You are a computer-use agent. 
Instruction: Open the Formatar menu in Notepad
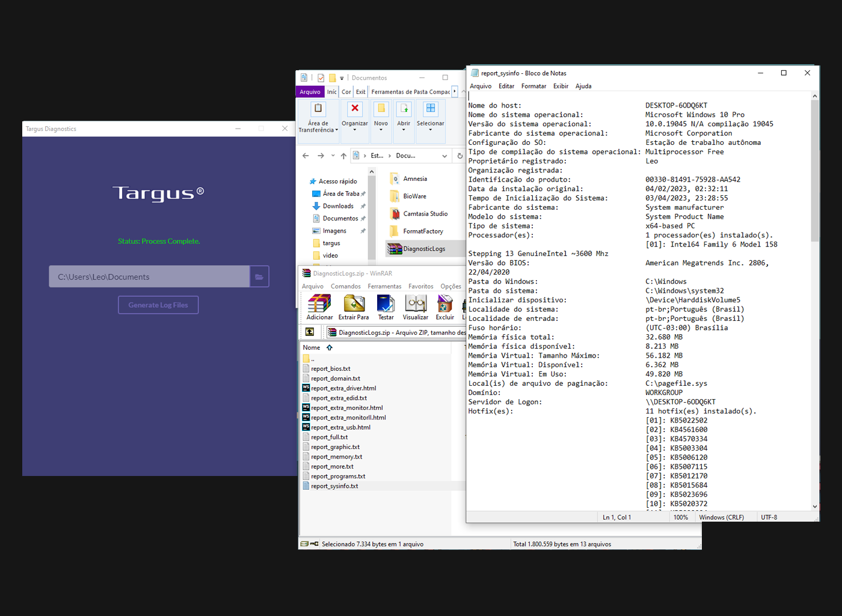(533, 86)
